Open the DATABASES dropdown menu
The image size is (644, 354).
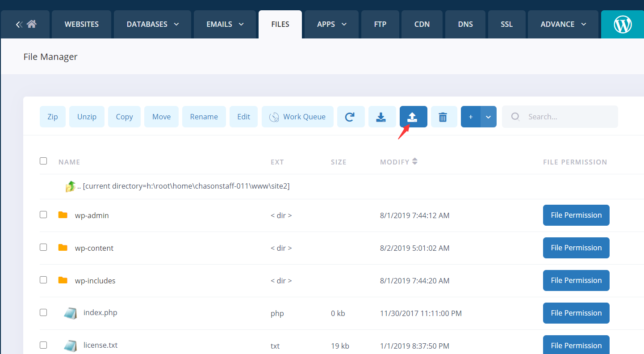click(x=152, y=24)
